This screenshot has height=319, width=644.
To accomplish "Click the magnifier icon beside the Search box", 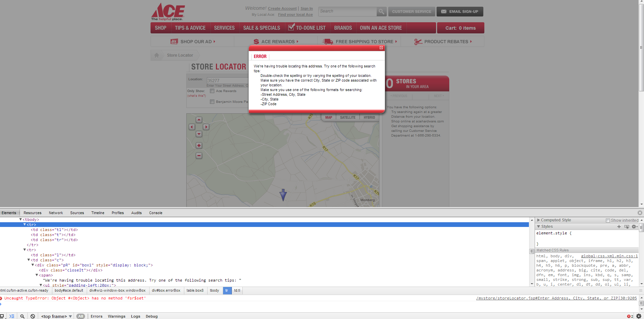I will (x=381, y=11).
